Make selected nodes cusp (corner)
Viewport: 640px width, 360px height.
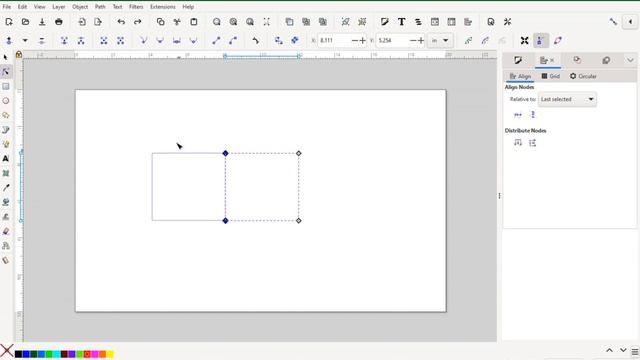[x=143, y=40]
